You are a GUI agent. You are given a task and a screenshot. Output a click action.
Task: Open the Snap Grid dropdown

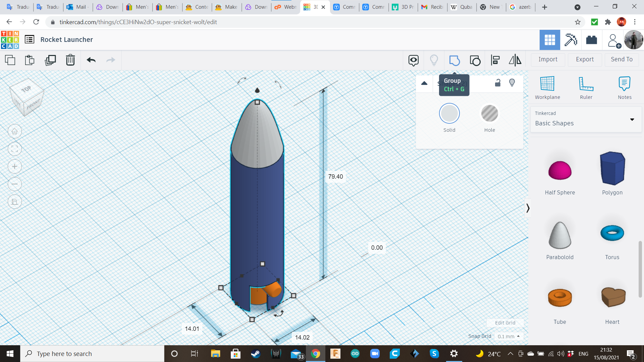coord(508,336)
